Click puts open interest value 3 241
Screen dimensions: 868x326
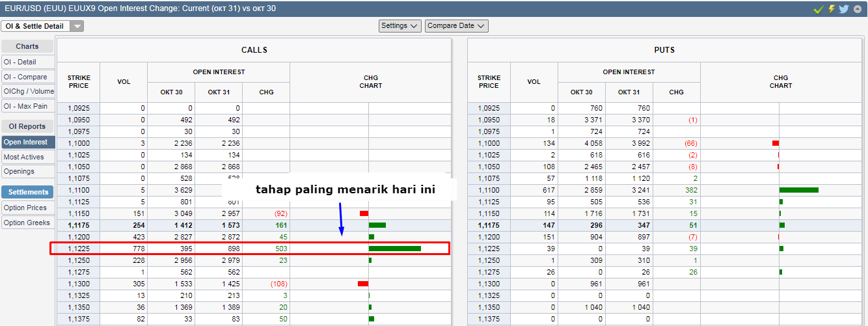coord(640,189)
